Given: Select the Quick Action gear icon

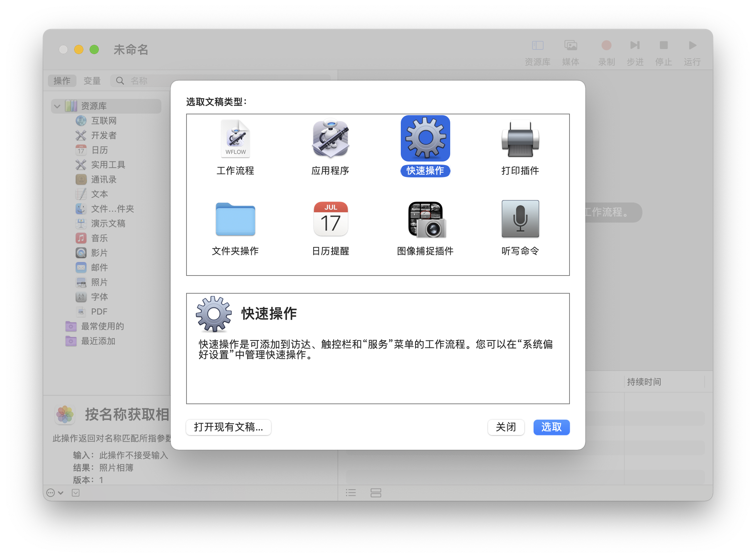Looking at the screenshot, I should pos(425,138).
